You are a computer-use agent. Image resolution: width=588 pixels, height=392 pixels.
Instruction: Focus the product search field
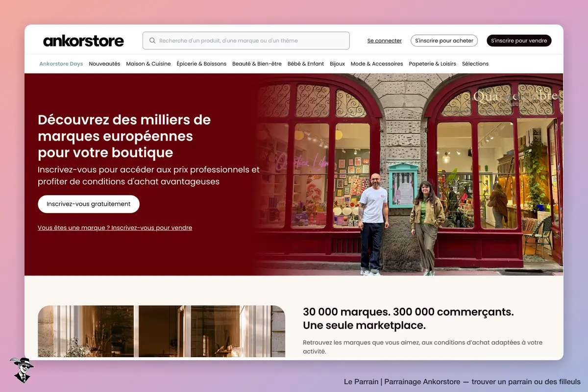click(246, 41)
